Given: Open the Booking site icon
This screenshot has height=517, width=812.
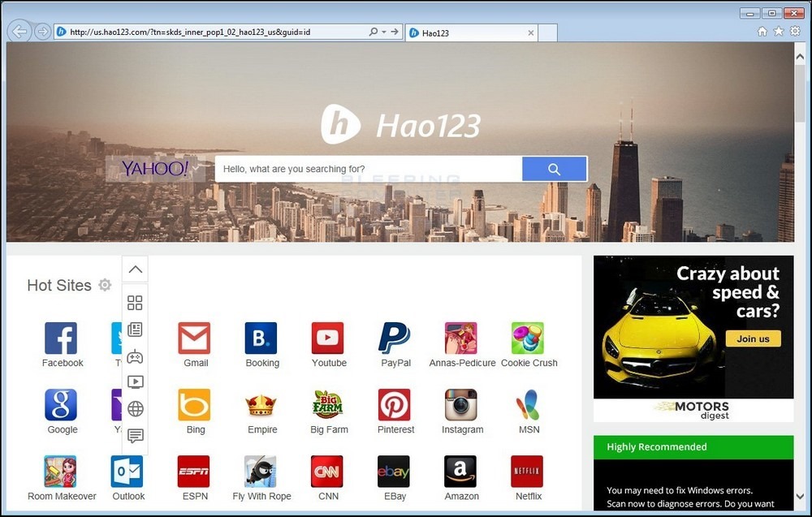Looking at the screenshot, I should tap(261, 338).
